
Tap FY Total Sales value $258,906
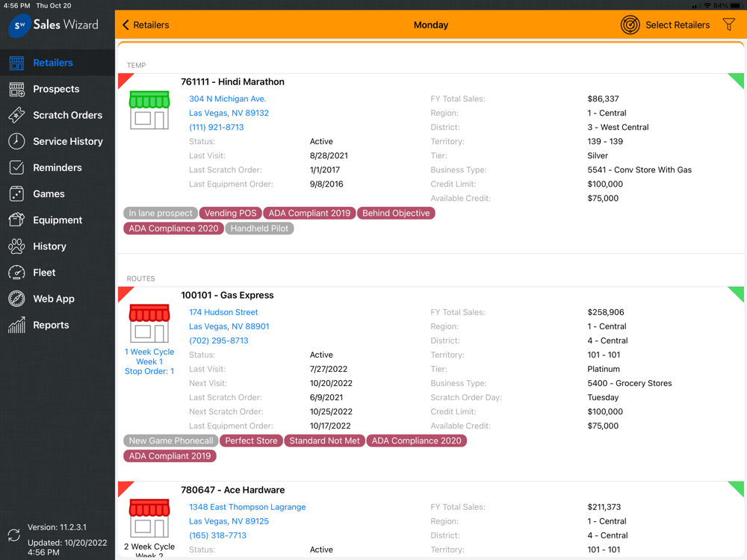coord(606,312)
